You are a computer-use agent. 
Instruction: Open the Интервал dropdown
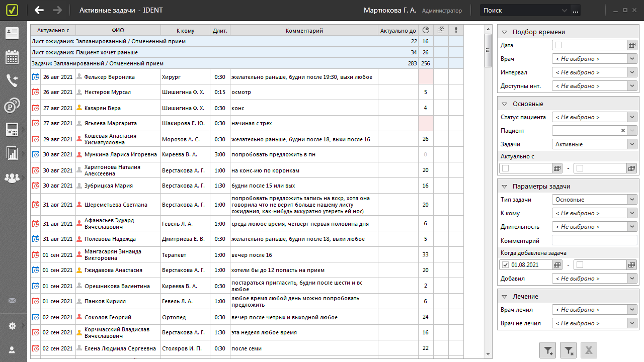(x=595, y=72)
